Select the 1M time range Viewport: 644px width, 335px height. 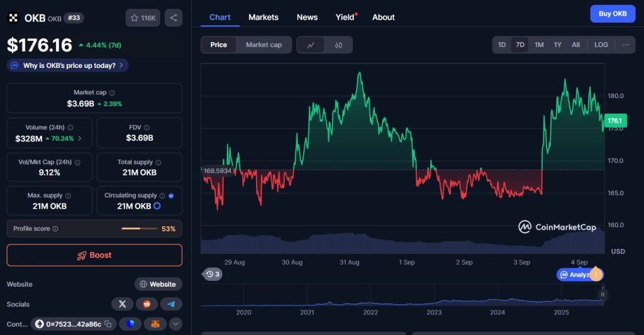click(x=539, y=45)
